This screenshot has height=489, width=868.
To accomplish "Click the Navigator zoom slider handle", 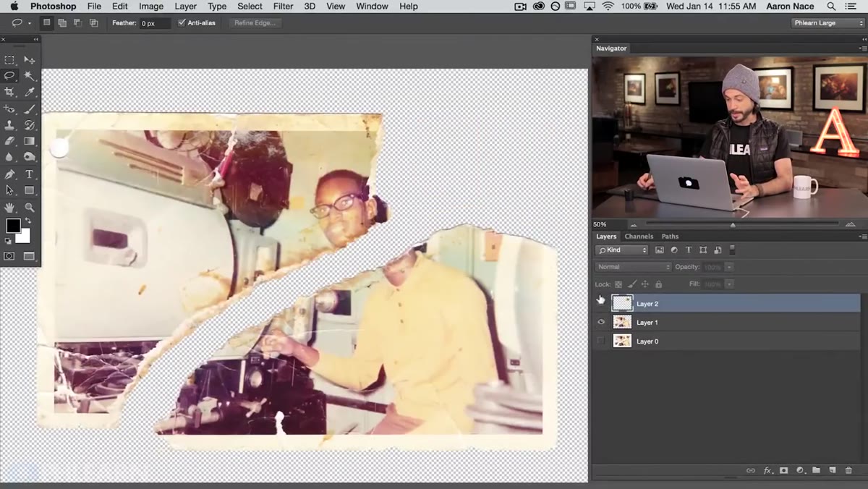I will [x=733, y=225].
